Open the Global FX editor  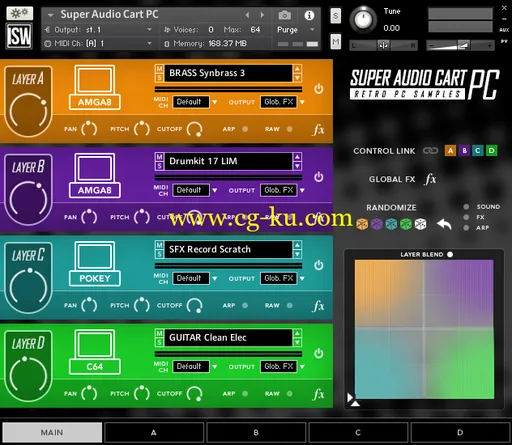click(430, 179)
